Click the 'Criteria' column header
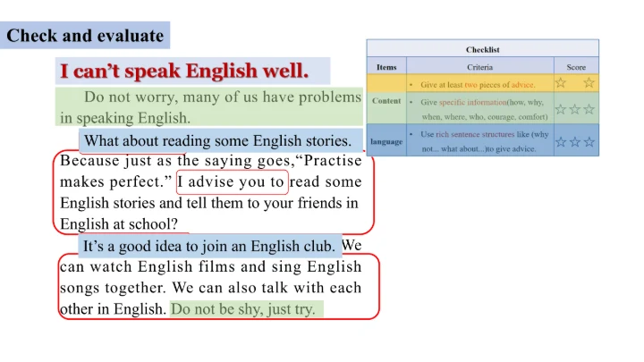 479,67
